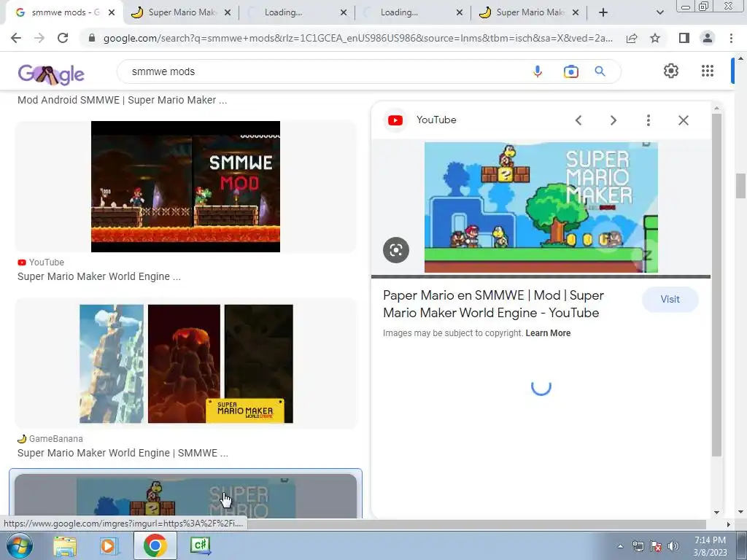Open the Google apps grid

708,71
